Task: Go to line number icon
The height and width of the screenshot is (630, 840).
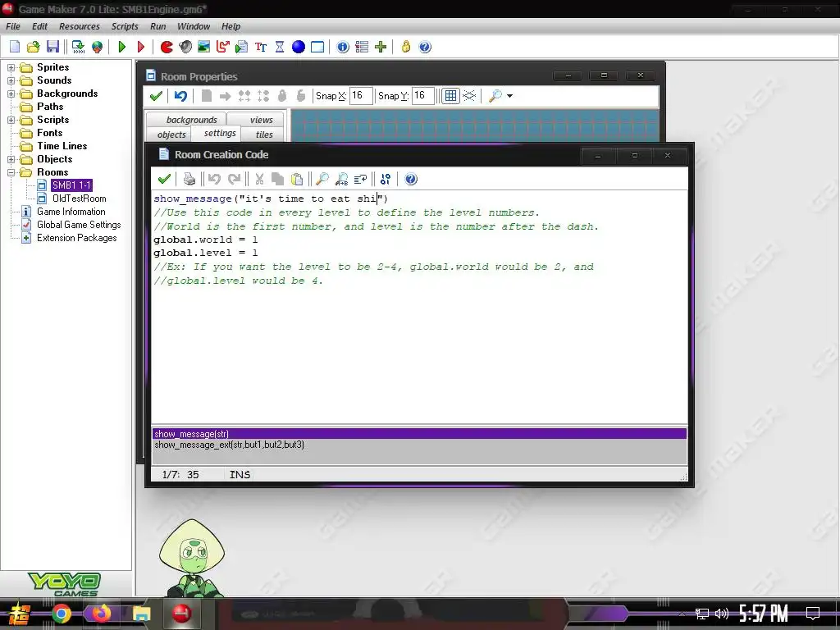Action: point(361,179)
